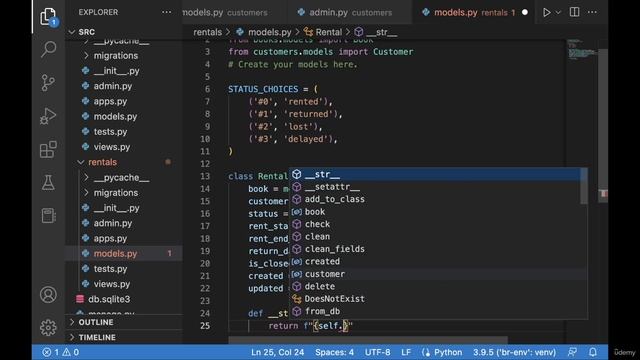640x360 pixels.
Task: Choose add_to_class autocomplete suggestion
Action: [435, 199]
